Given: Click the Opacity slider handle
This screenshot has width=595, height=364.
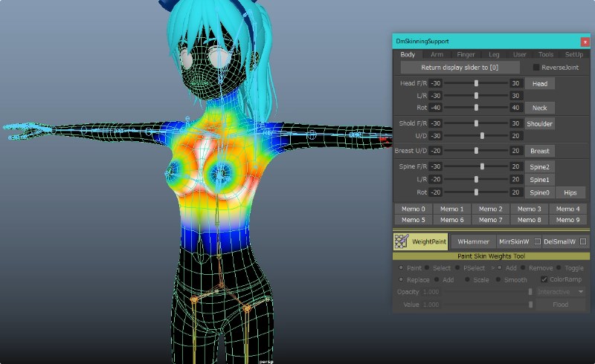Looking at the screenshot, I should [x=530, y=292].
